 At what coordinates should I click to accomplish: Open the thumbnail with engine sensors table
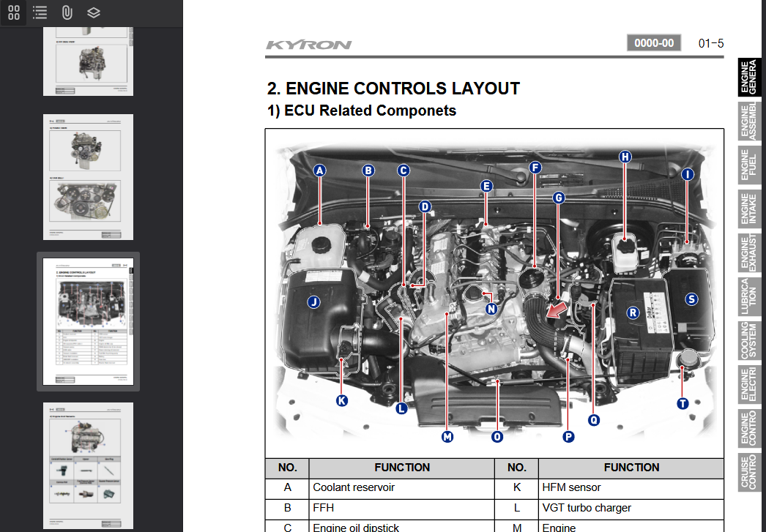(88, 465)
